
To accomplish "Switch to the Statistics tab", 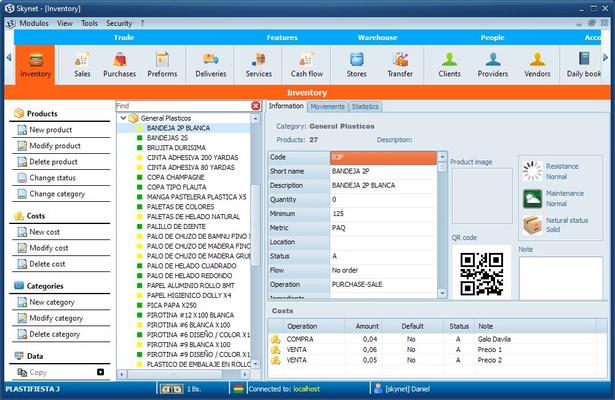I will (365, 107).
